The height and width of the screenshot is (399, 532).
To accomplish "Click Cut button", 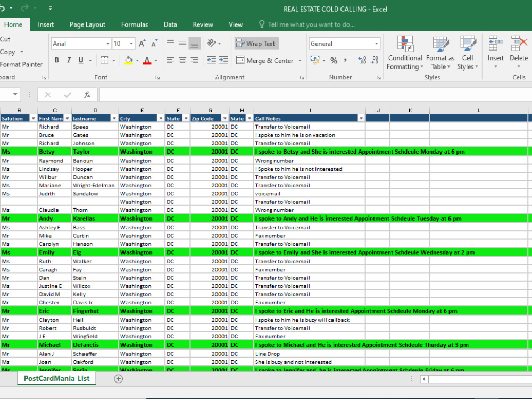I will 5,39.
